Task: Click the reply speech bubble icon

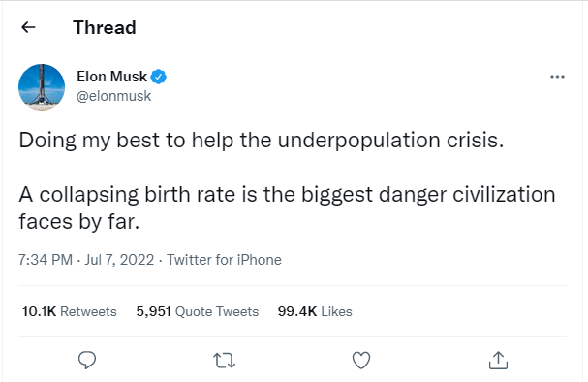Action: (87, 360)
